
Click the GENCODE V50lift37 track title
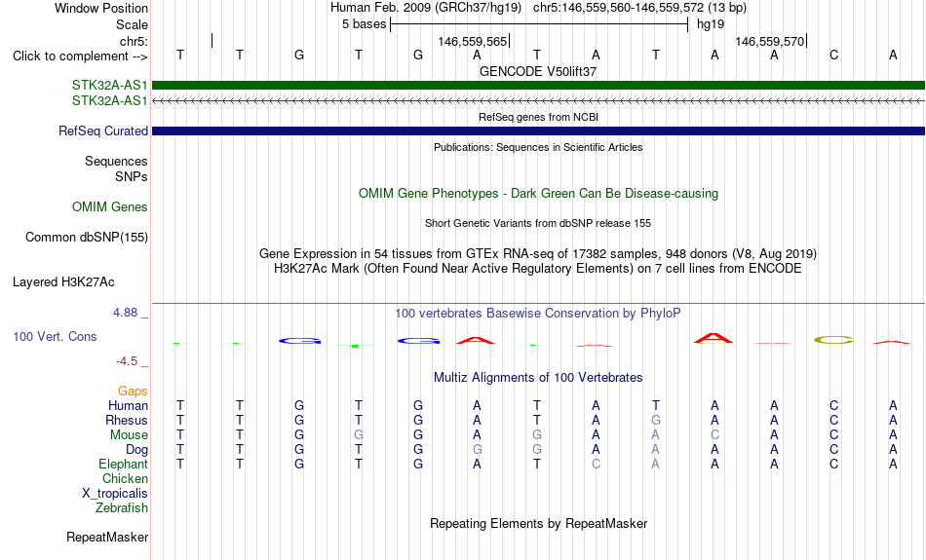[538, 71]
